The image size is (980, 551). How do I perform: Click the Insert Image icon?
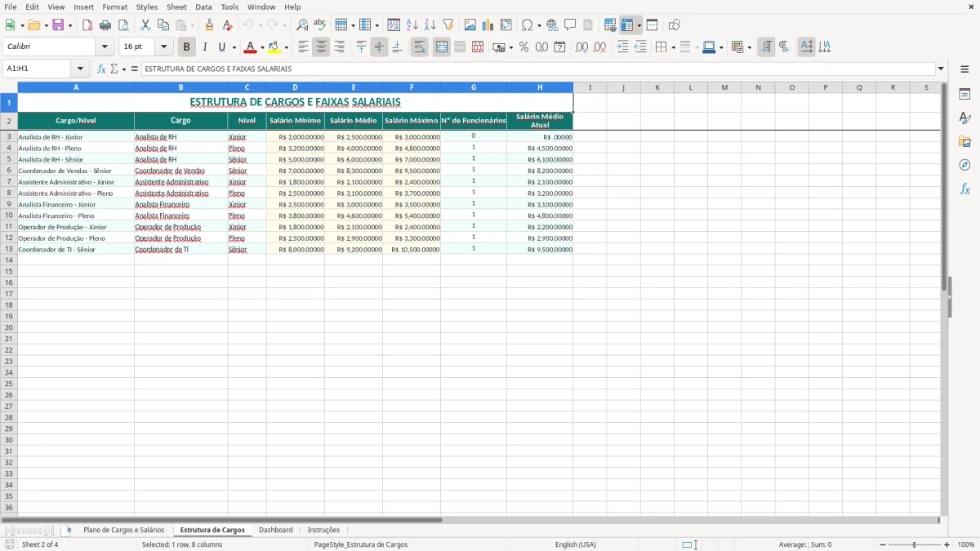pos(470,25)
